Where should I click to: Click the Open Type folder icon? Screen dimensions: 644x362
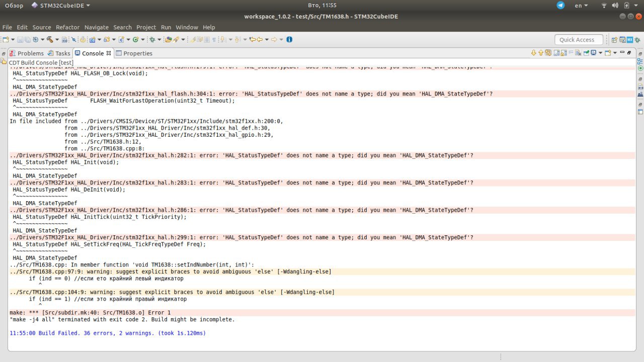pos(168,40)
